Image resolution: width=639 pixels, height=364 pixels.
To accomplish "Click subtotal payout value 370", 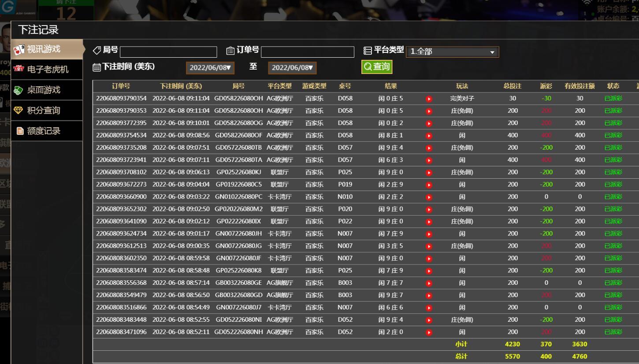I will point(546,345).
